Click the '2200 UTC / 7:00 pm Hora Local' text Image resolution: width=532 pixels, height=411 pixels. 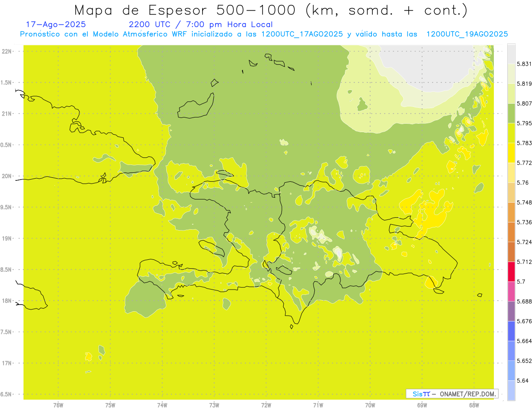[200, 24]
